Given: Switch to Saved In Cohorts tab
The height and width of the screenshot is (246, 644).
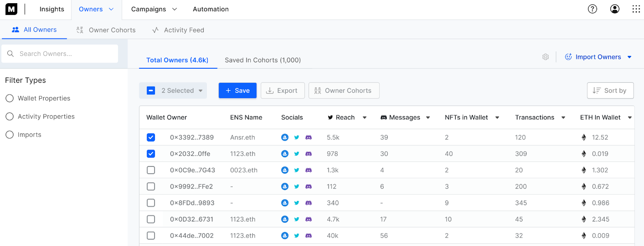Looking at the screenshot, I should 262,60.
